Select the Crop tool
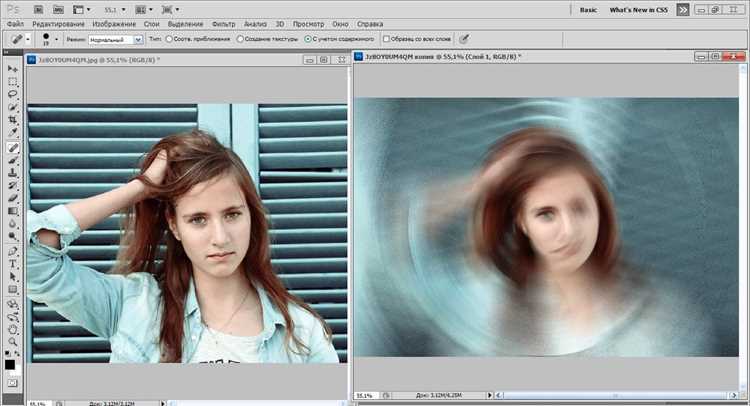 point(12,120)
